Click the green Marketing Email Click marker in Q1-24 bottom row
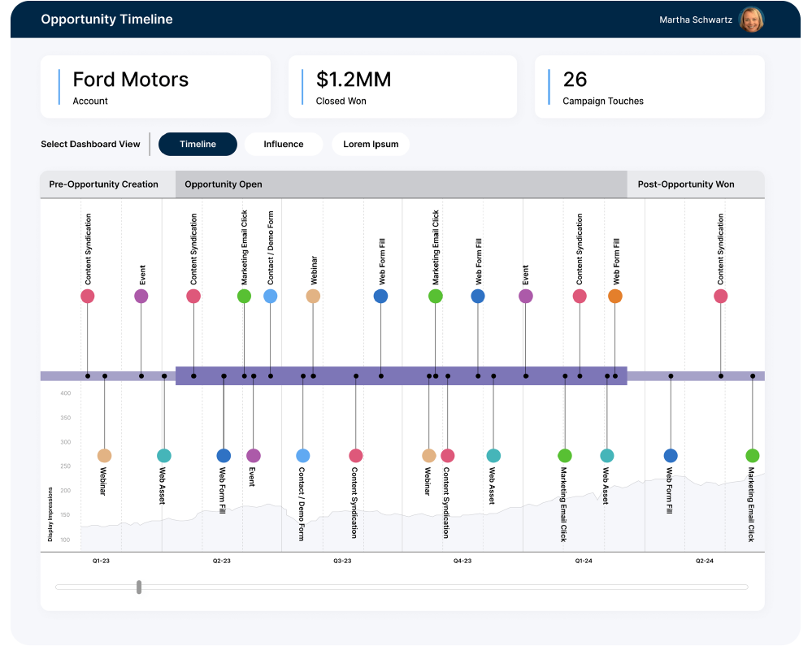Image resolution: width=812 pixels, height=646 pixels. click(x=564, y=456)
